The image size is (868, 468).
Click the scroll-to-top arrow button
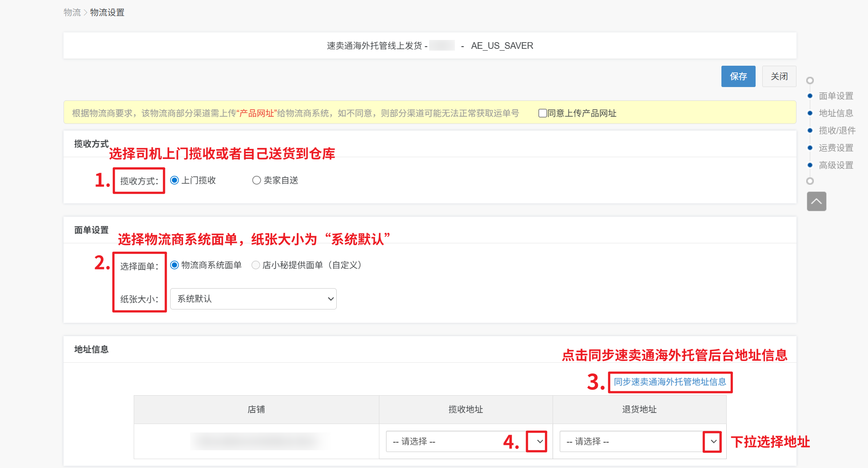coord(816,201)
